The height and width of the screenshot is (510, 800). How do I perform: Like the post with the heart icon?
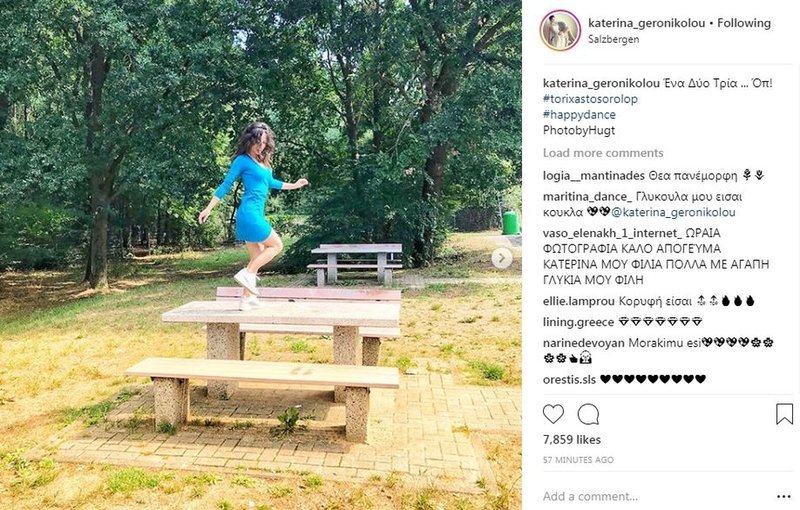pos(553,414)
